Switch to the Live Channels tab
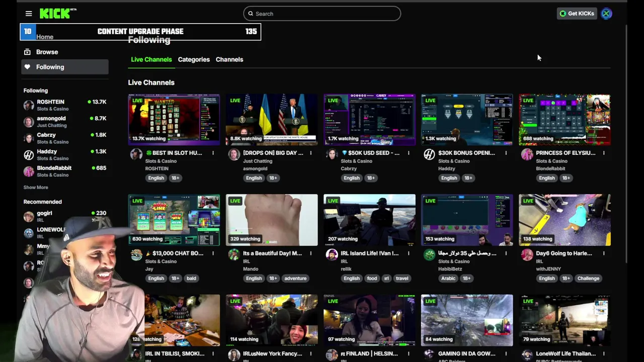644x362 pixels. pyautogui.click(x=151, y=59)
